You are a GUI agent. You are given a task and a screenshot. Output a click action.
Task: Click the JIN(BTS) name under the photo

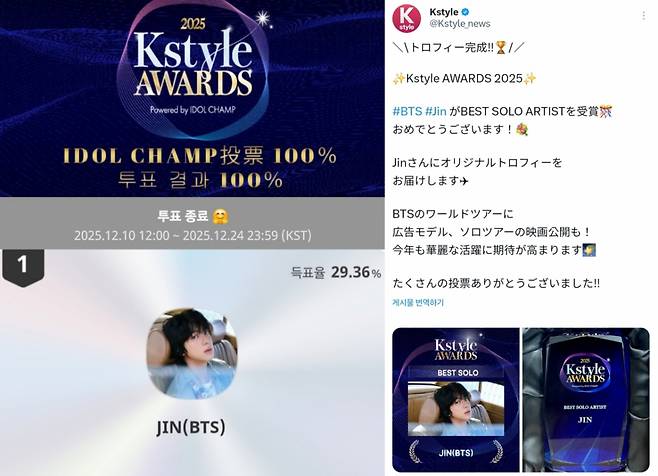(x=191, y=427)
